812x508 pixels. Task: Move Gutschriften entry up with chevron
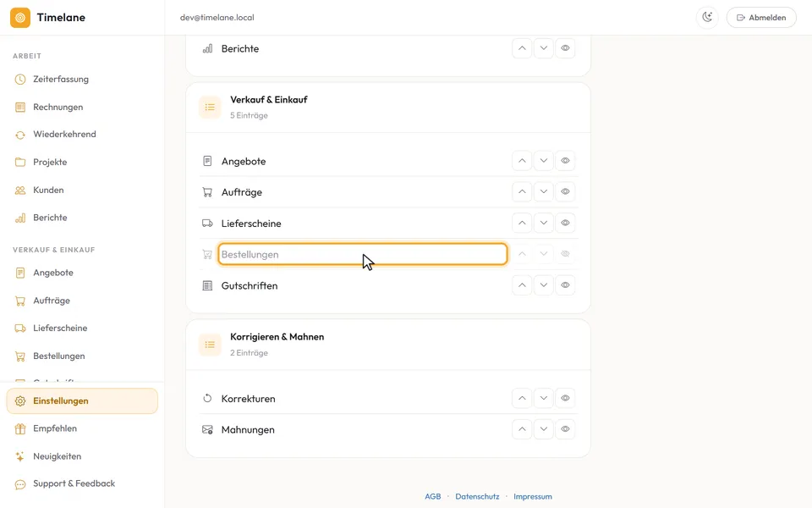pyautogui.click(x=522, y=285)
